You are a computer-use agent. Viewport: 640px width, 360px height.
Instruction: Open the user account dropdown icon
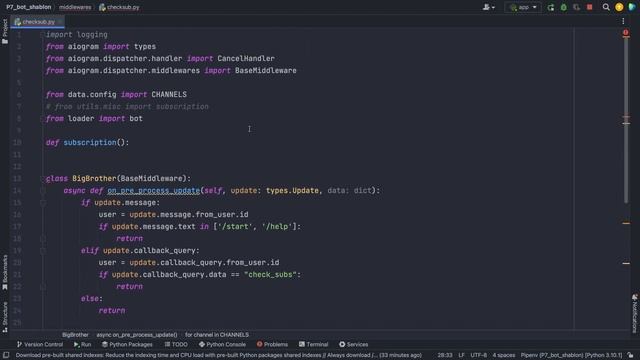coord(488,7)
